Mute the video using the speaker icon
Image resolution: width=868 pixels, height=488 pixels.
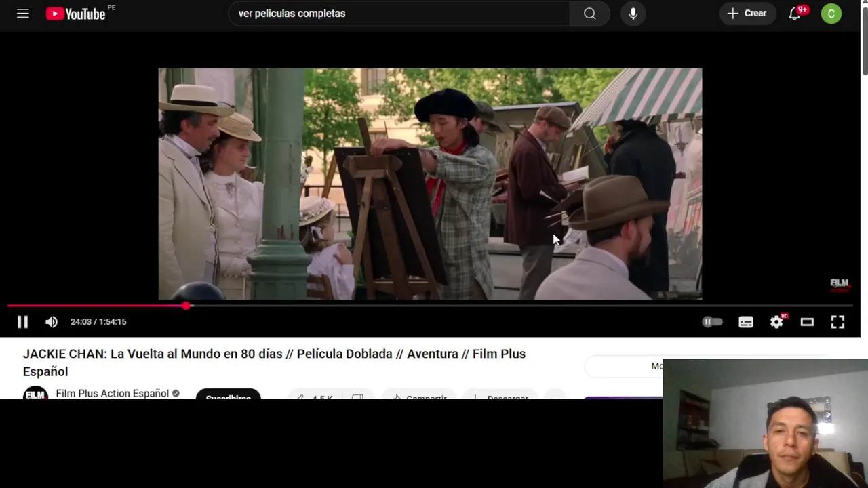pyautogui.click(x=52, y=322)
